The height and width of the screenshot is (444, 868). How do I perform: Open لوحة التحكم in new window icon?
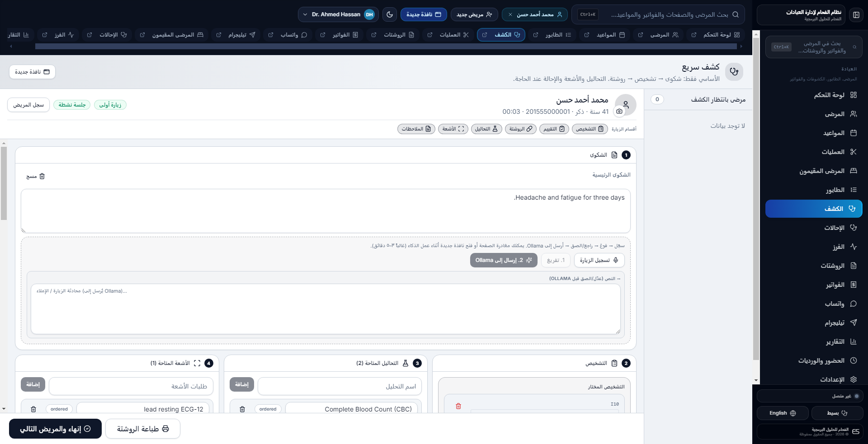[694, 35]
